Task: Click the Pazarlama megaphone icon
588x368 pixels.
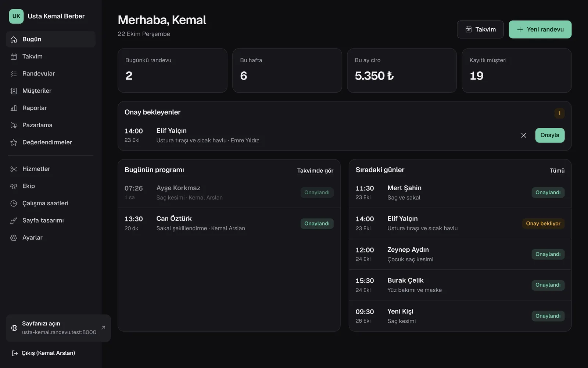Action: [14, 125]
